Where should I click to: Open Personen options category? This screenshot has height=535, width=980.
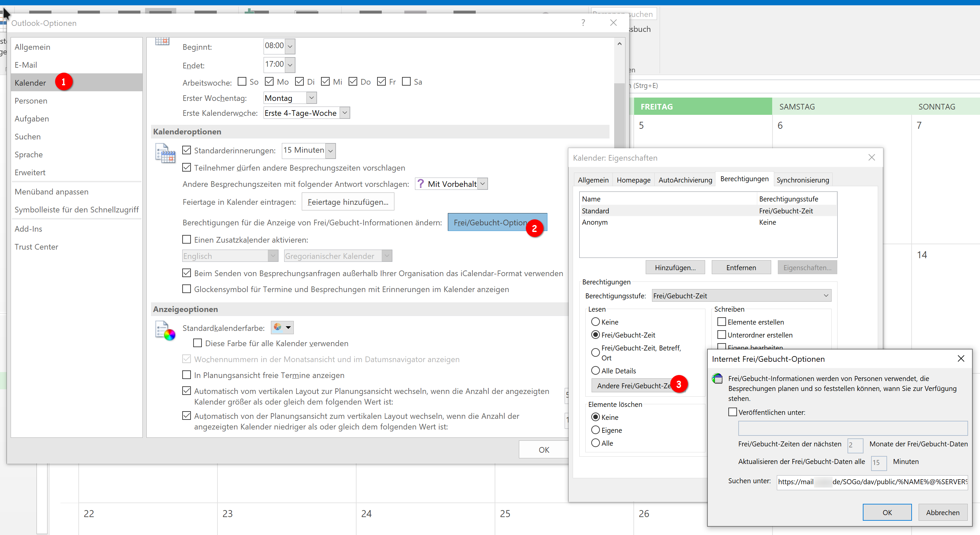[x=76, y=100]
